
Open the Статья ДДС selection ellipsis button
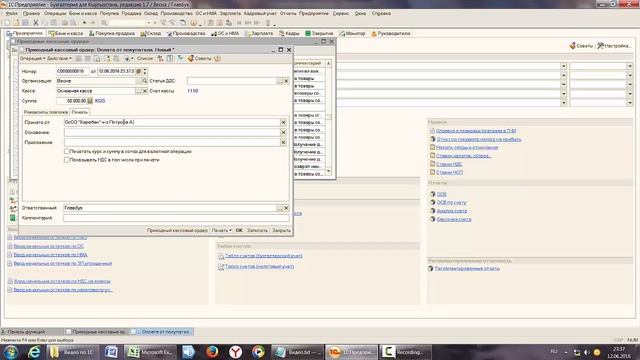(x=280, y=81)
